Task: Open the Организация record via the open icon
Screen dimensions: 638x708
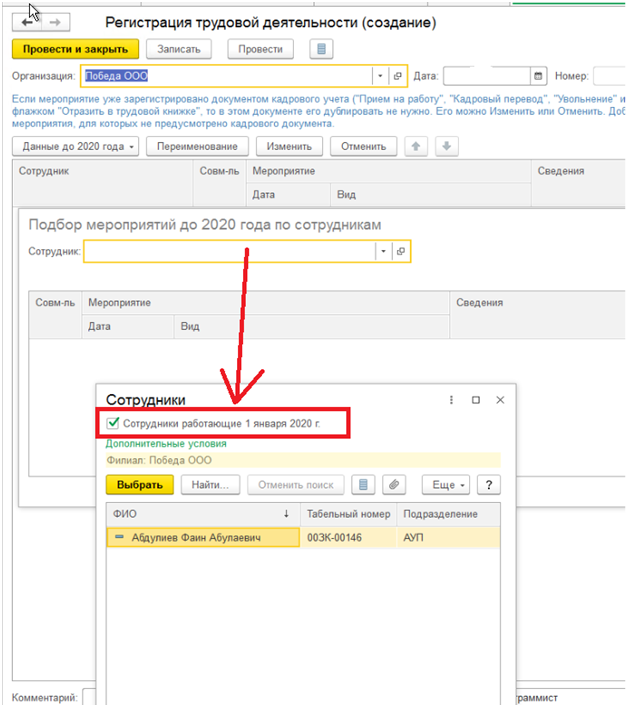Action: tap(398, 76)
